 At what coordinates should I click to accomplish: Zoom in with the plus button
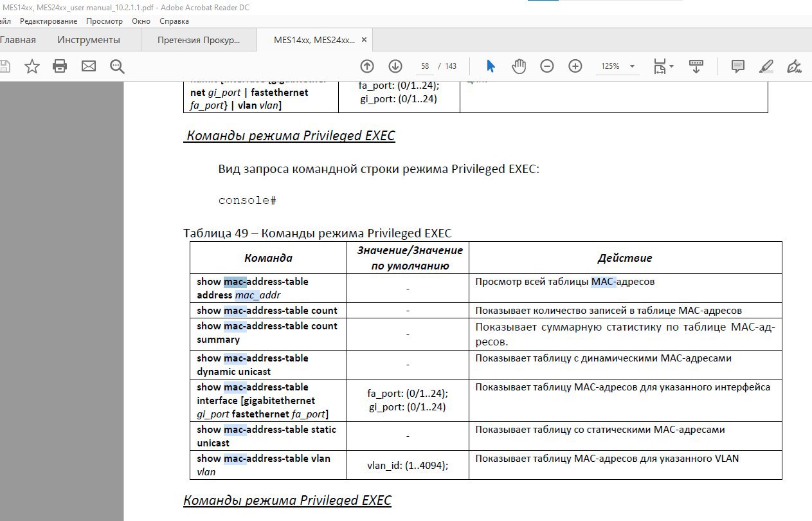pos(575,66)
